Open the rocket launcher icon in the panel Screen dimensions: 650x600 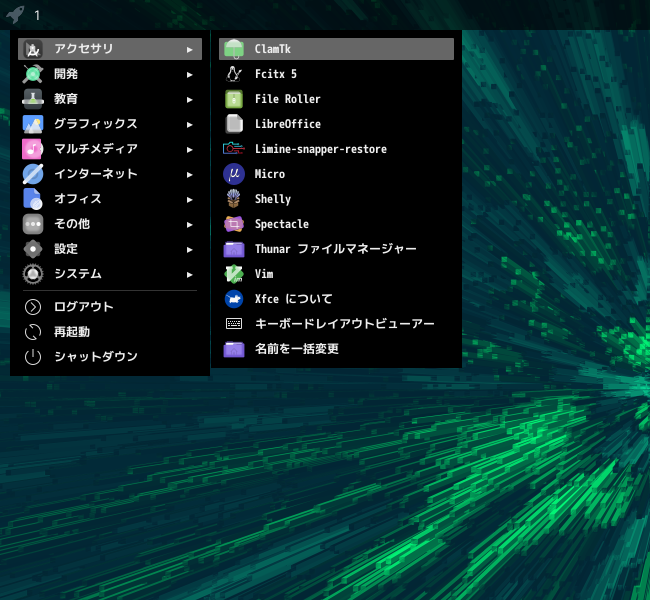point(16,15)
